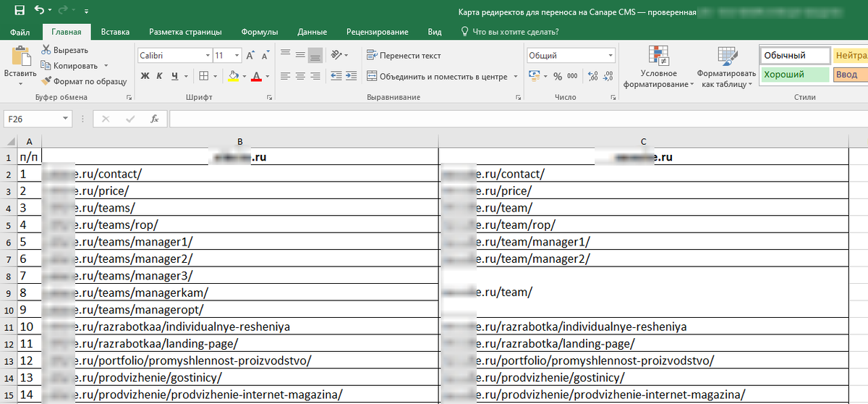Select the Хороший cell style
Viewport: 868px width, 404px height.
[795, 75]
